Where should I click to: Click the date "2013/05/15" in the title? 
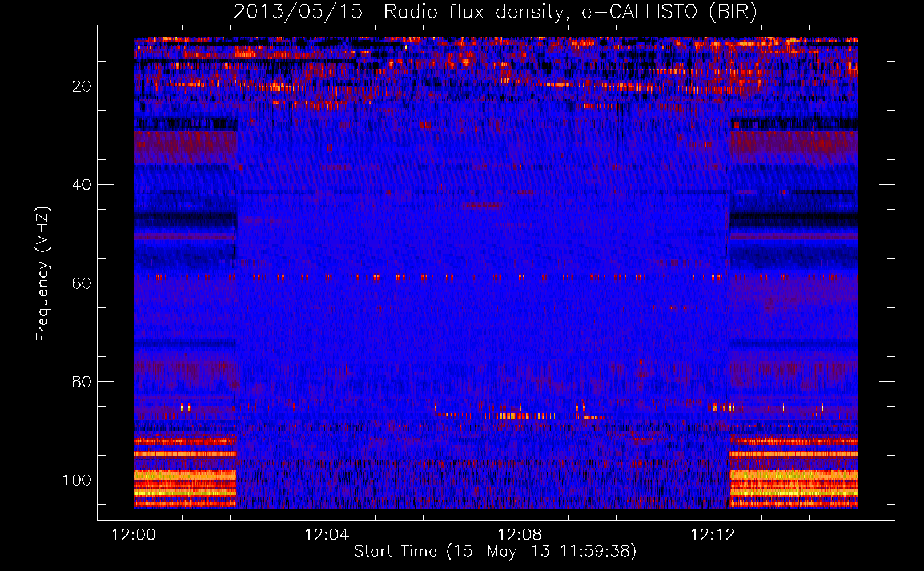[x=298, y=12]
